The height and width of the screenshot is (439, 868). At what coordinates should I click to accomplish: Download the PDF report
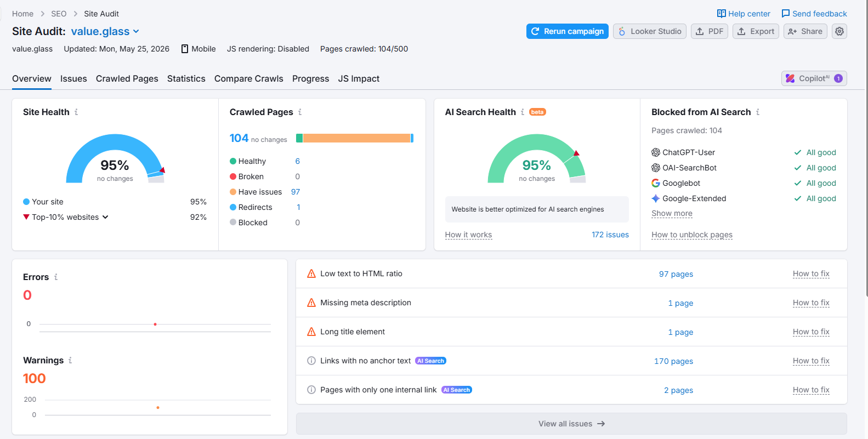[710, 31]
